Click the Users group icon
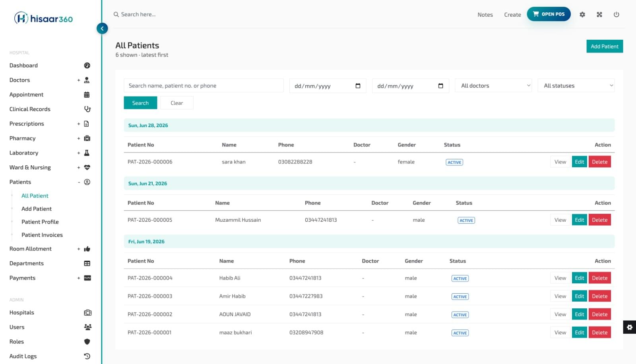The height and width of the screenshot is (364, 636). [x=88, y=327]
